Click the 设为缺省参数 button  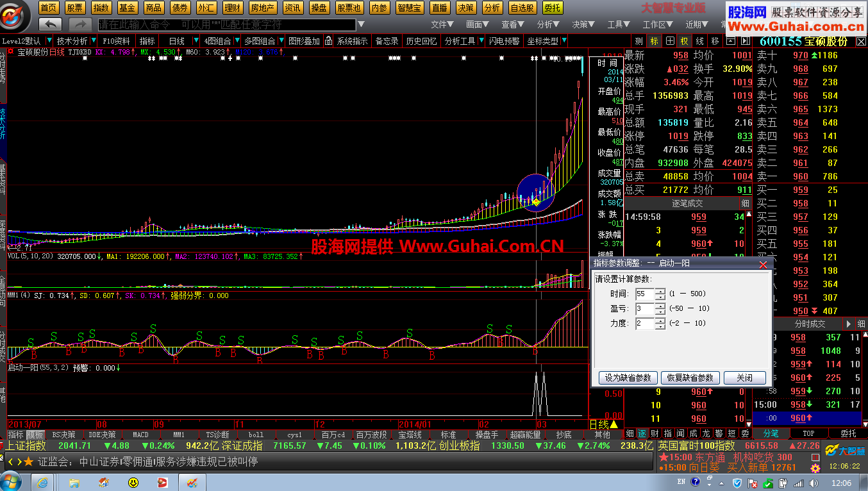[628, 378]
